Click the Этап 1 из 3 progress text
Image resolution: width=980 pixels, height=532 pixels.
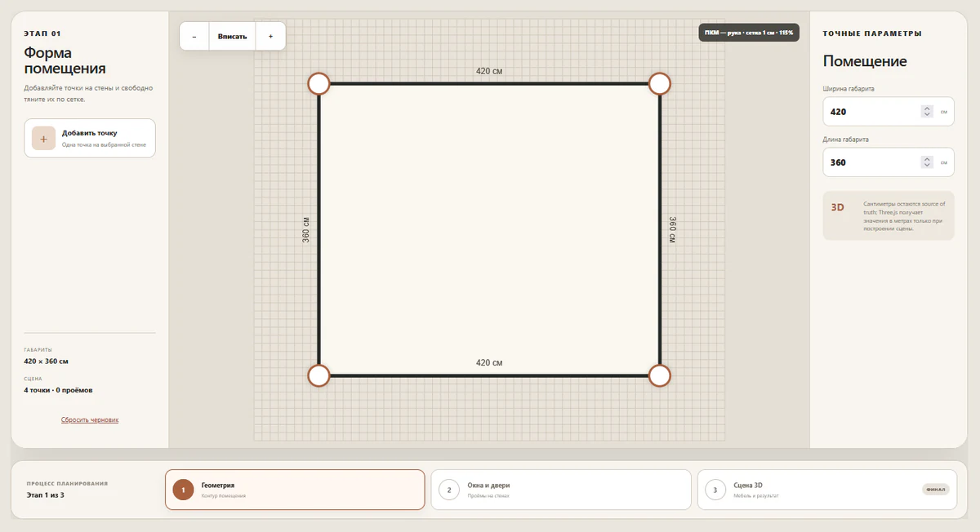click(x=46, y=495)
